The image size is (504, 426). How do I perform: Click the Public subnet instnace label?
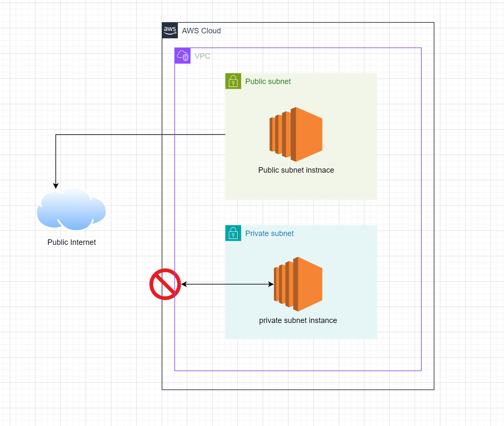296,170
